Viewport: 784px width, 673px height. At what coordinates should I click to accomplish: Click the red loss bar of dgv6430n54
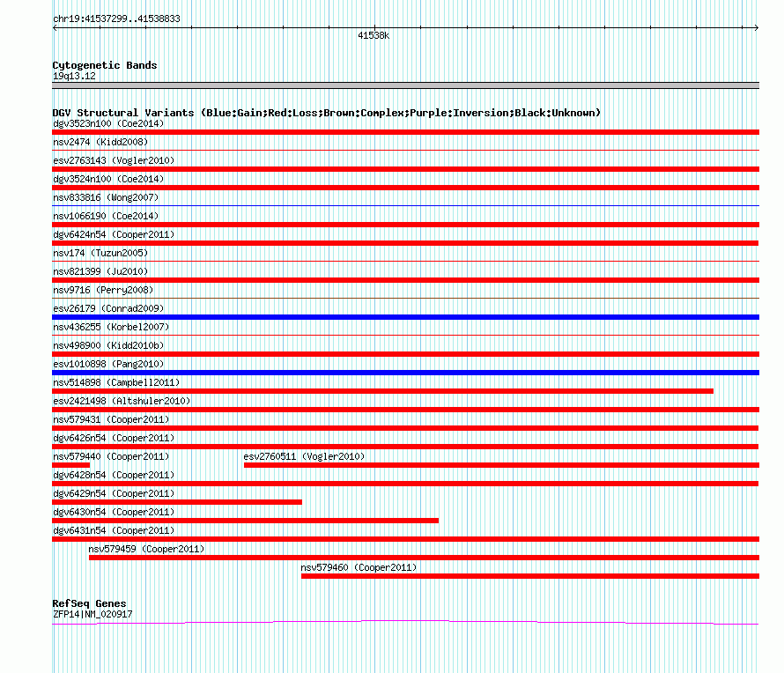[x=246, y=521]
